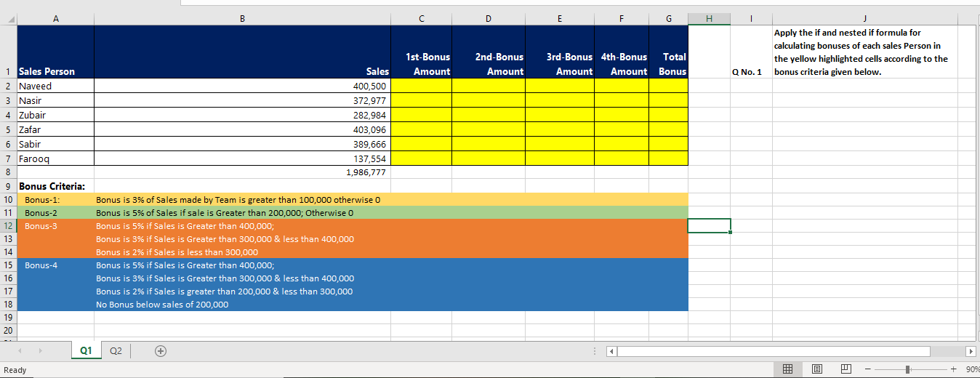Select the Q1 sheet tab
Screen dimensions: 980x378
tap(86, 350)
